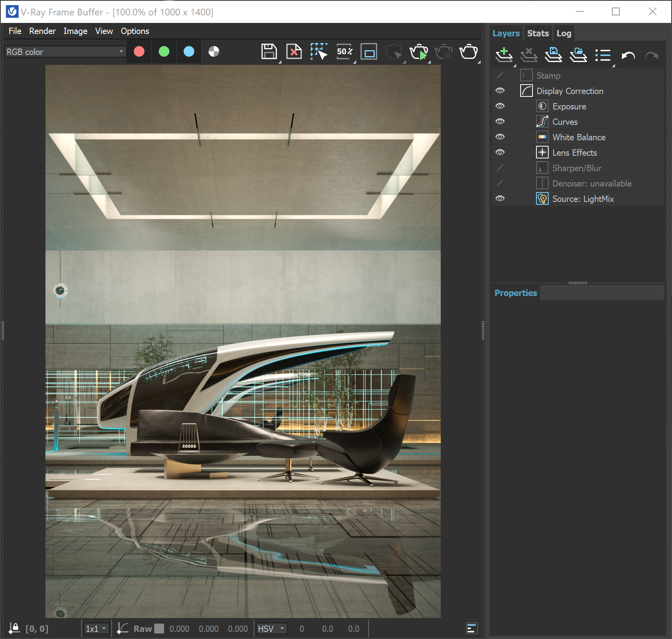Save the layer tree preset
This screenshot has width=672, height=639.
pyautogui.click(x=553, y=55)
